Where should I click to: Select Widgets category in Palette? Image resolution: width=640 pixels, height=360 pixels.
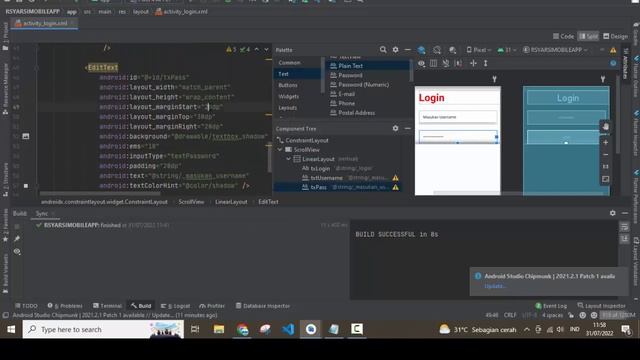point(289,96)
